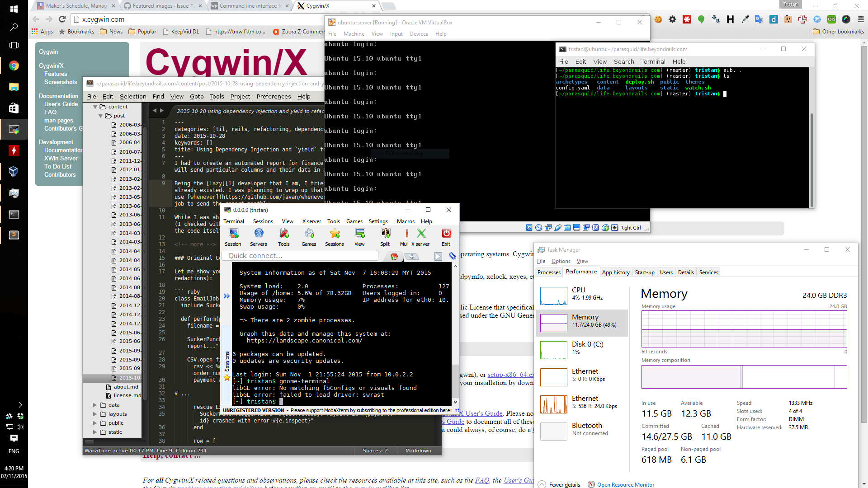Screen dimensions: 868x488
Task: Click the paperclip icon in MobaXterm
Action: click(x=453, y=256)
